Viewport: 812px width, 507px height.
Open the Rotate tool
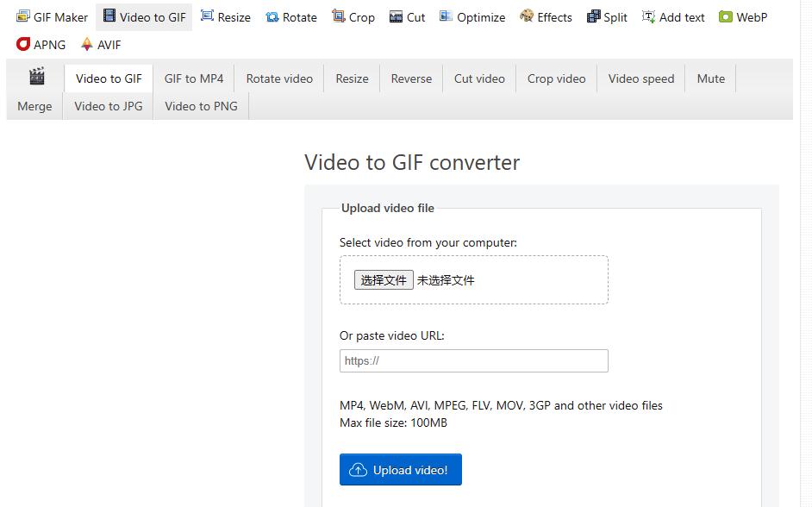(x=290, y=16)
